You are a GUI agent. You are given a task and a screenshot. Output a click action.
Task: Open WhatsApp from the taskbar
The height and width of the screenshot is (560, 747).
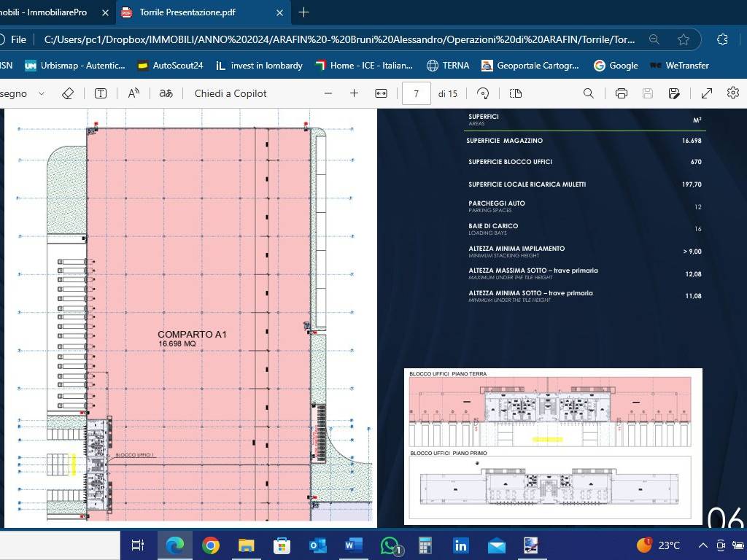(390, 545)
